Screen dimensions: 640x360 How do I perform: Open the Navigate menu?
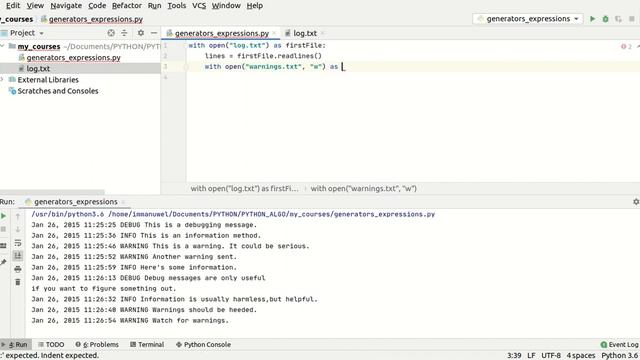66,6
